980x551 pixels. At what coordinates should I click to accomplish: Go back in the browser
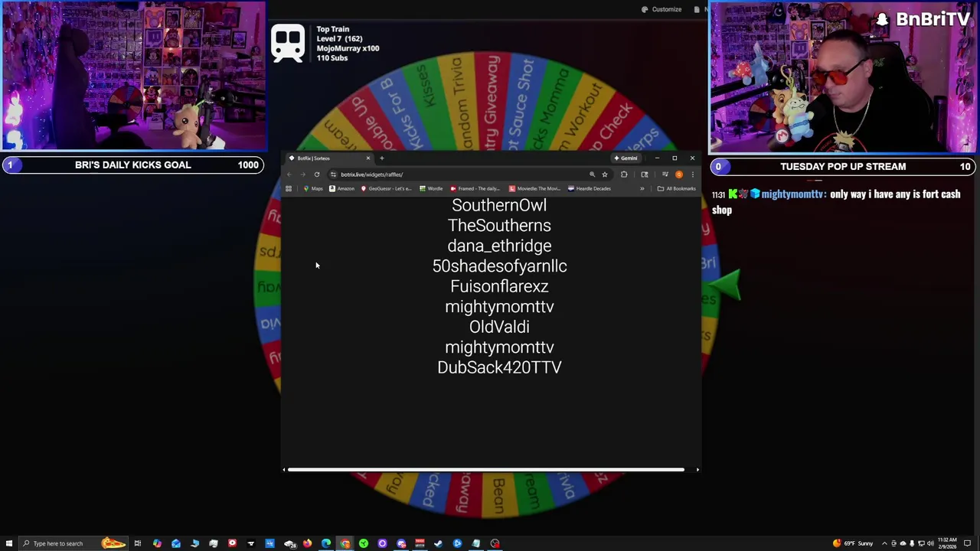click(289, 174)
